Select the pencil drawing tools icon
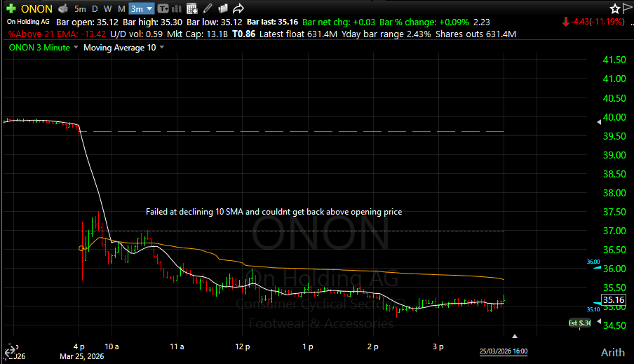Viewport: 634px width, 364px height. (x=208, y=8)
